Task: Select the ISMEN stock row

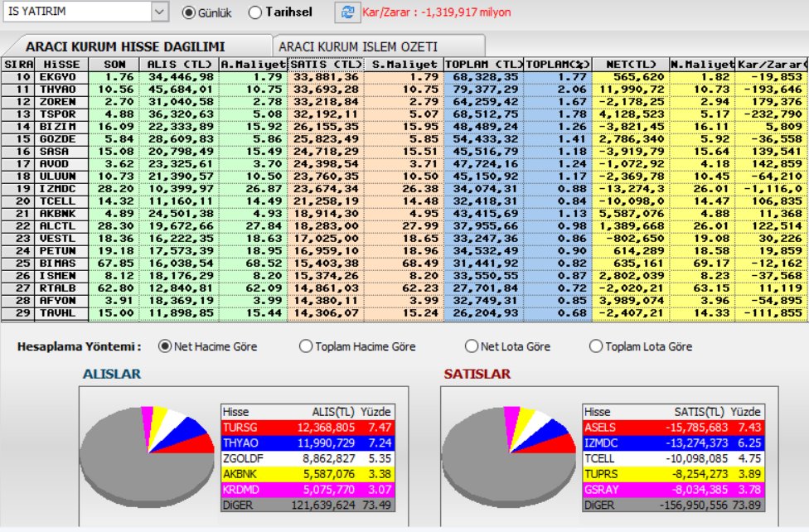Action: tap(404, 276)
